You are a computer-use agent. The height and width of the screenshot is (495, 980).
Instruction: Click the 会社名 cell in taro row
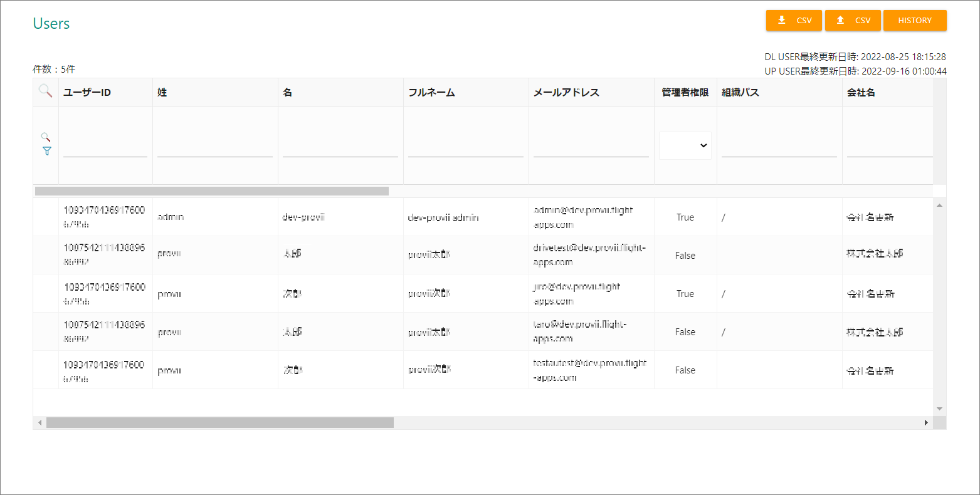(x=887, y=332)
